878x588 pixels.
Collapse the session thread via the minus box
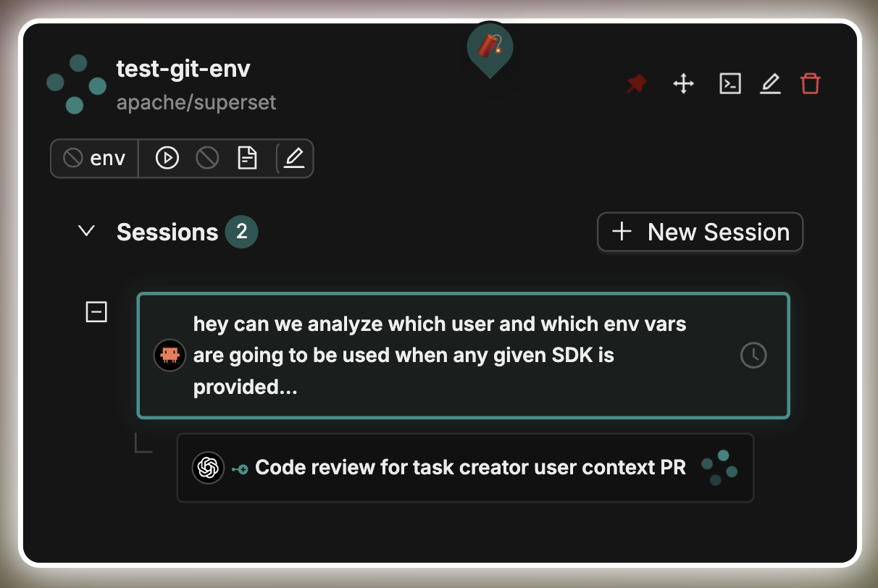(x=96, y=312)
